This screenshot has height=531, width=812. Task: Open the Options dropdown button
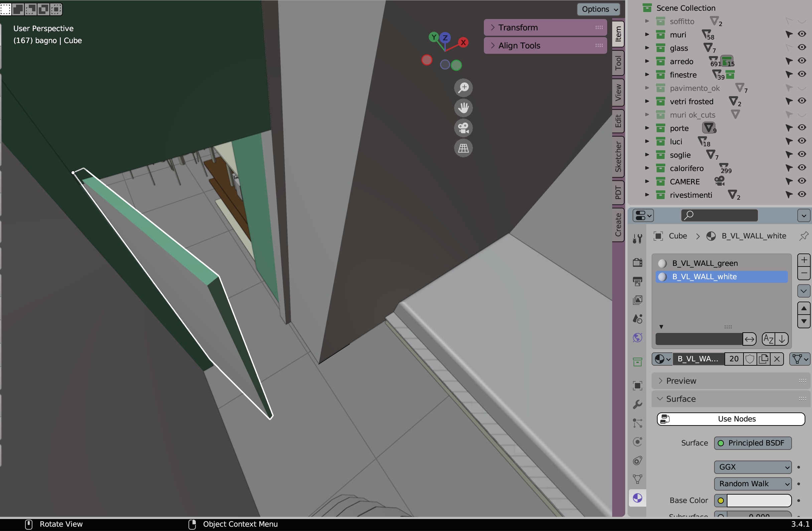point(599,9)
